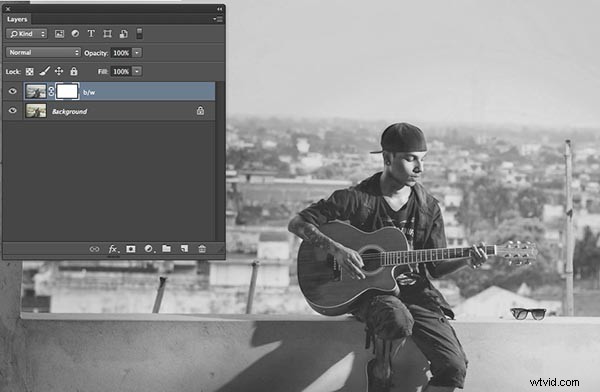Toggle the layer filtering switch on/off
The width and height of the screenshot is (600, 392).
click(140, 33)
